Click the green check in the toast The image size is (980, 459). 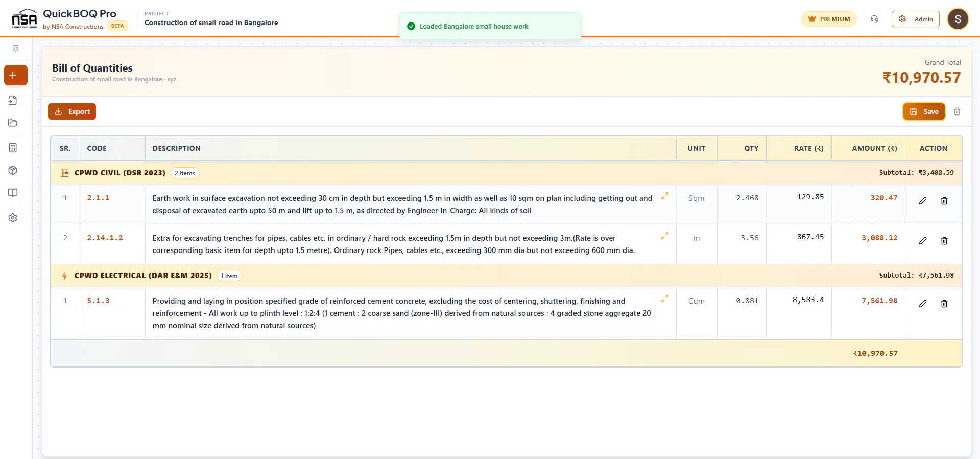[x=411, y=26]
